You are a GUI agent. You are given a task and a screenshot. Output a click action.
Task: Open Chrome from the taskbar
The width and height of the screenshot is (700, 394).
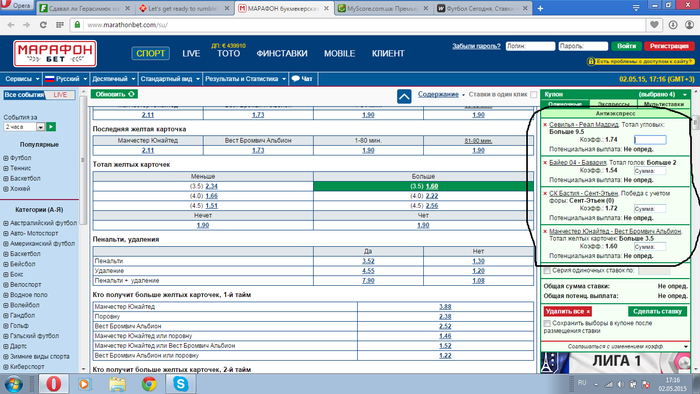coord(149,384)
